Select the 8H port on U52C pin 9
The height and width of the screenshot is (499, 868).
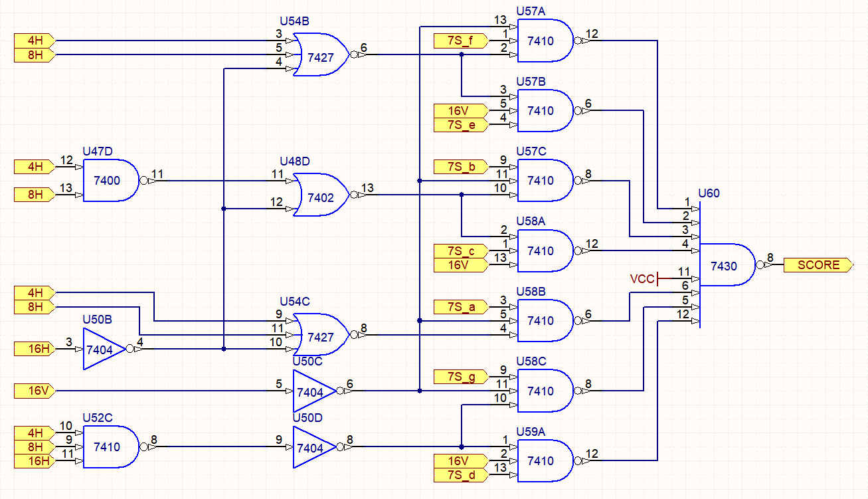[35, 447]
